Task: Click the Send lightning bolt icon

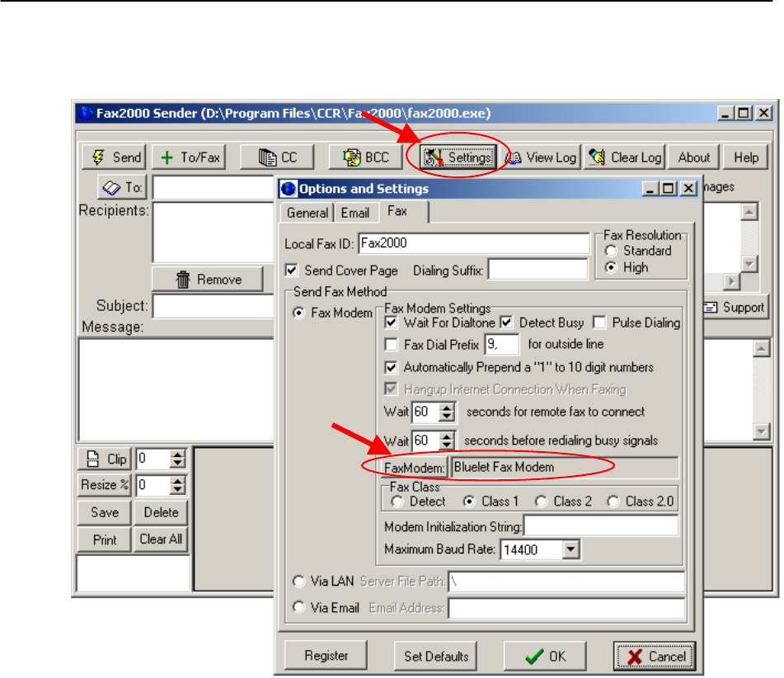Action: click(x=98, y=158)
